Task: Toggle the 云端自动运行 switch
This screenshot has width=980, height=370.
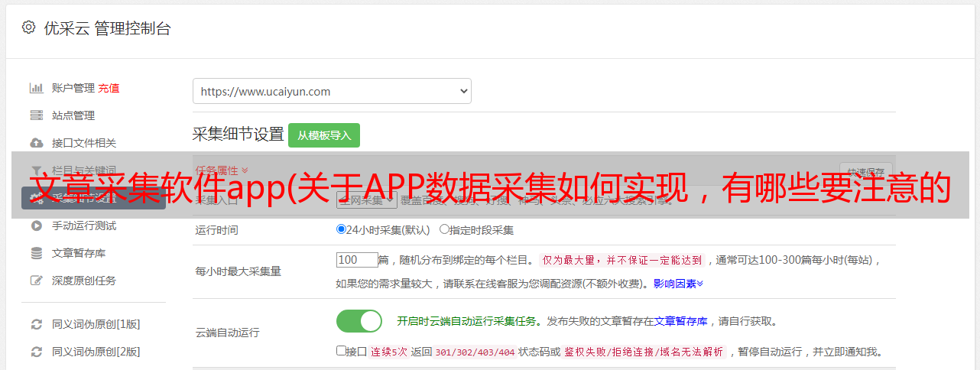Action: pyautogui.click(x=359, y=321)
